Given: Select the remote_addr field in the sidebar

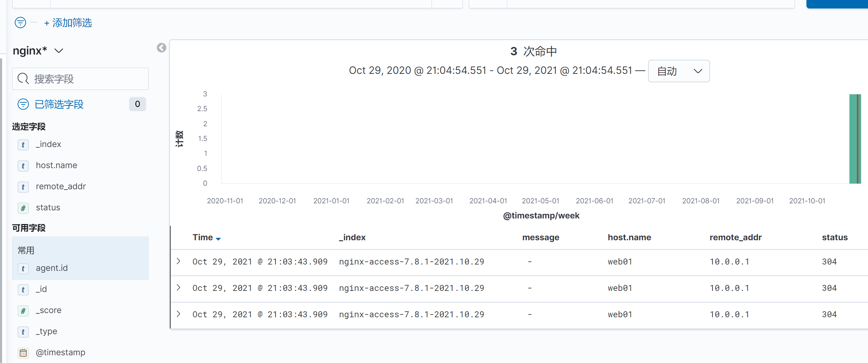Looking at the screenshot, I should [x=61, y=186].
